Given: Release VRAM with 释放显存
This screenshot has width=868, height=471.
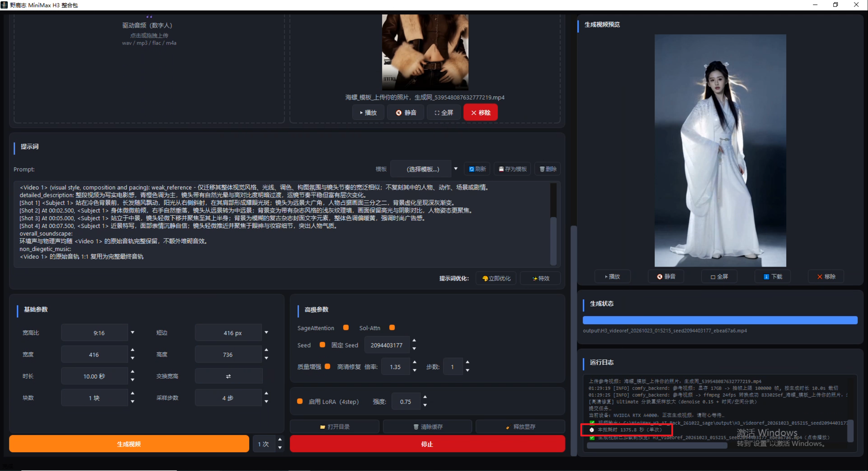Looking at the screenshot, I should pyautogui.click(x=520, y=427).
